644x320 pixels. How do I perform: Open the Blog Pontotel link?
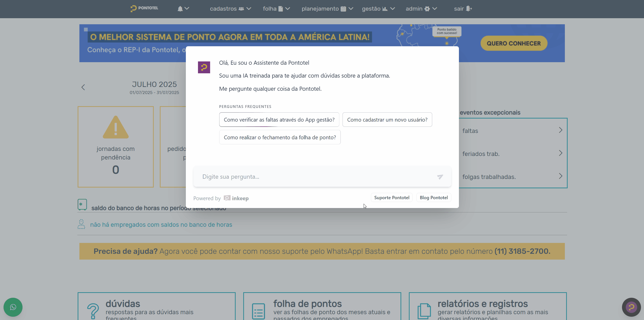[x=434, y=198]
